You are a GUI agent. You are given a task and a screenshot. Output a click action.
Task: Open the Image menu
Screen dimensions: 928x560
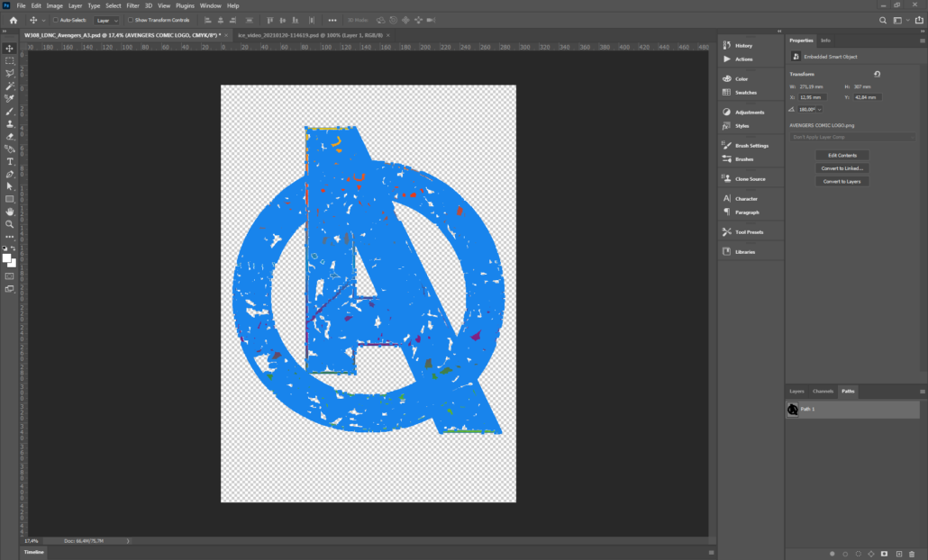point(54,6)
